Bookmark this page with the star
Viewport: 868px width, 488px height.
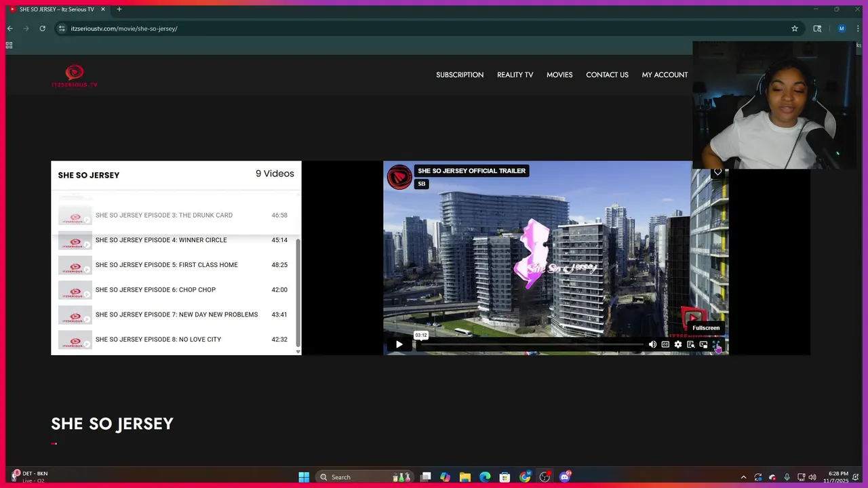coord(795,28)
